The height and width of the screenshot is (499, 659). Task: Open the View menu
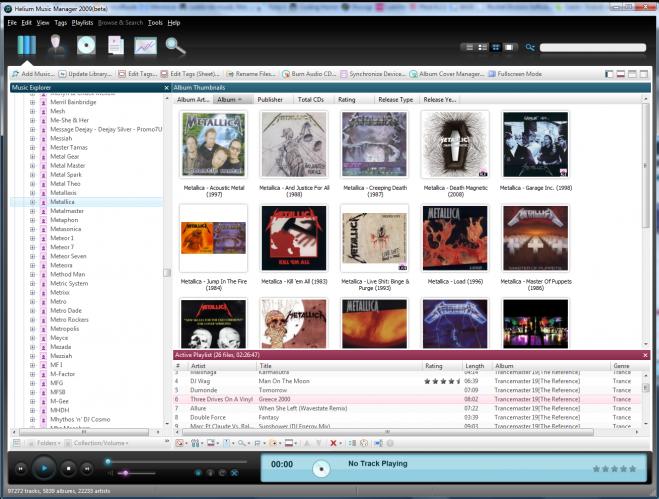click(x=42, y=23)
